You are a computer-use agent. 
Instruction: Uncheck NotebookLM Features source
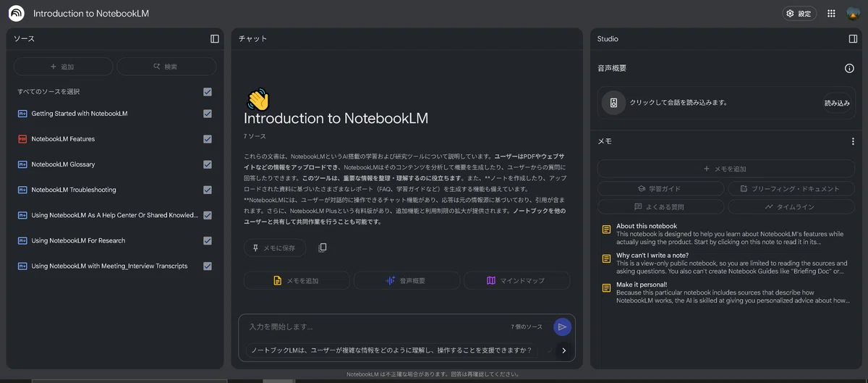(x=208, y=139)
